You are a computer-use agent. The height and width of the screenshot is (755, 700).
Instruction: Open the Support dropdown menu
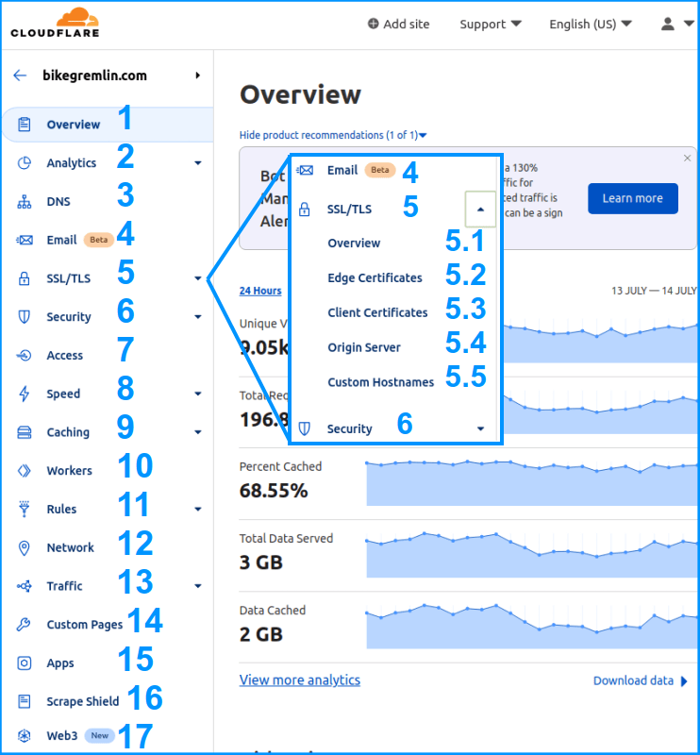click(491, 25)
